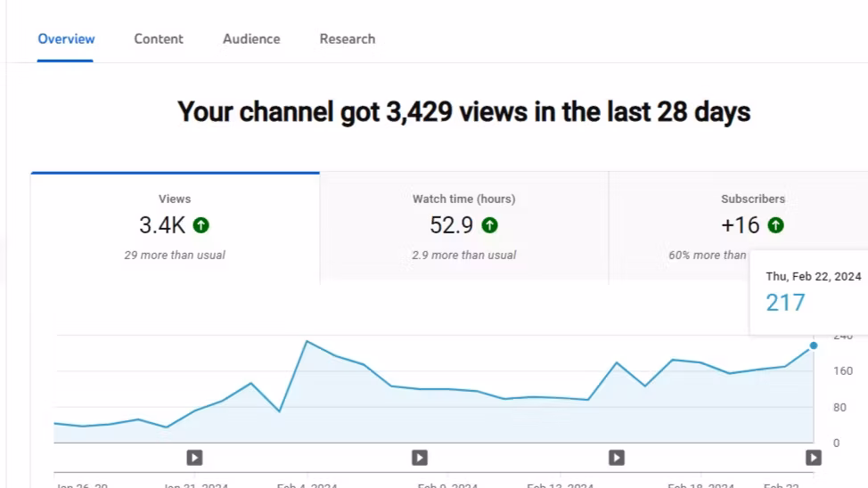Select the Views metric card title
This screenshot has height=488, width=868.
click(175, 199)
